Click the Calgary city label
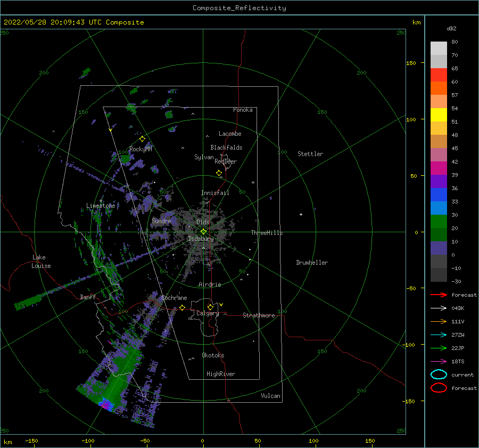 click(x=208, y=313)
